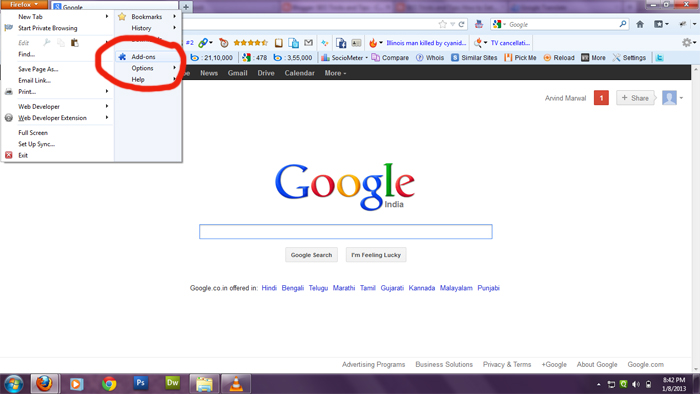The image size is (700, 394).
Task: Open the Privacy & Terms link
Action: [x=507, y=364]
